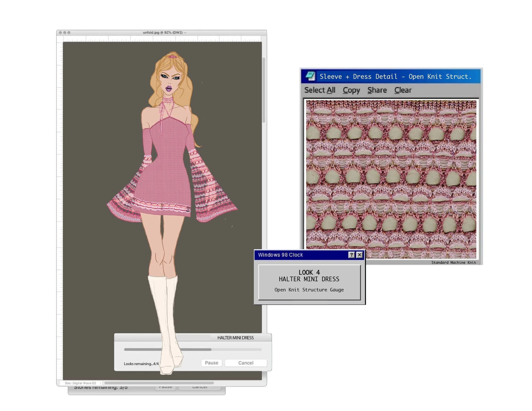Click the Look 4 Halter Mini Dress panel
Viewport: 532px width, 411px height.
309,282
